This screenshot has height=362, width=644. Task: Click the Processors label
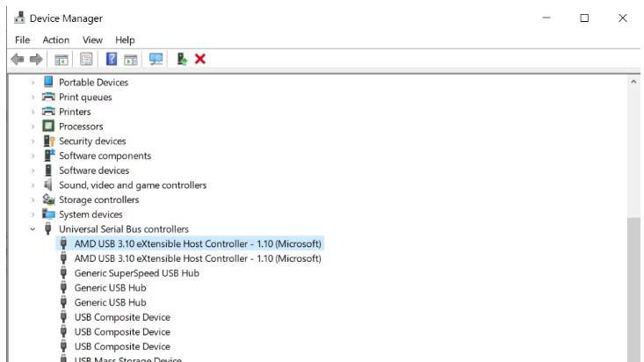point(81,127)
